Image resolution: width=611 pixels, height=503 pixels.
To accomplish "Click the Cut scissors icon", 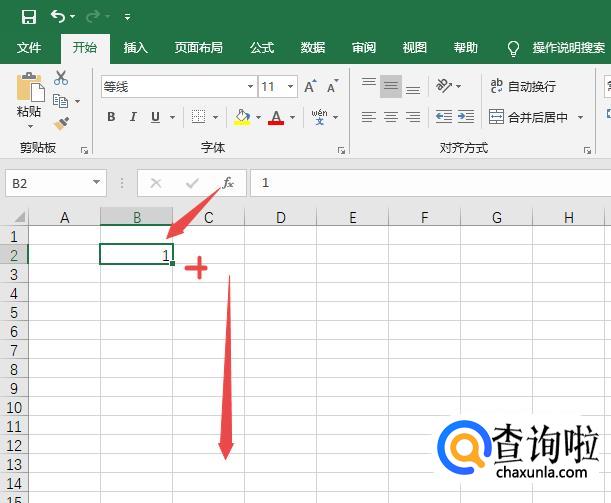I will pos(61,78).
